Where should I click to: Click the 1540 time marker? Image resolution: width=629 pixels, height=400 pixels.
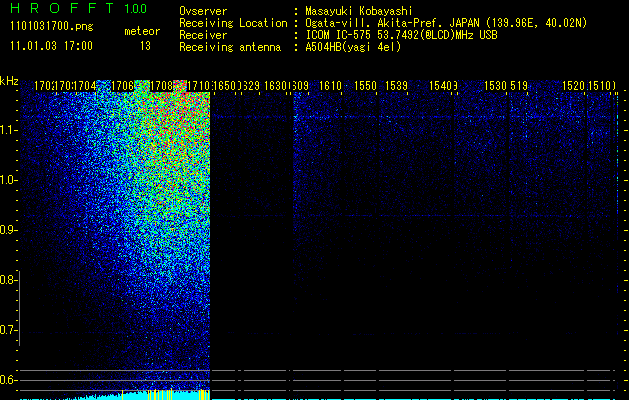pos(440,86)
